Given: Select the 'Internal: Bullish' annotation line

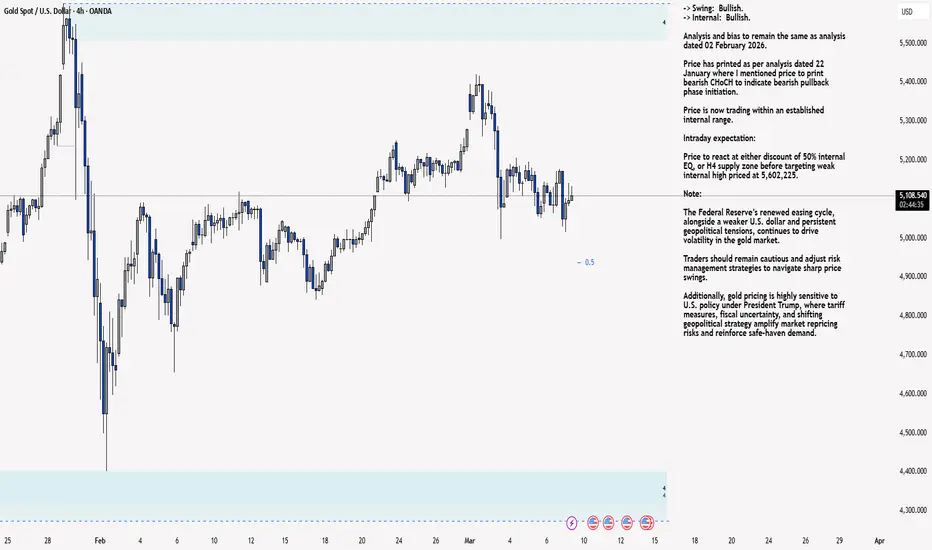Looking at the screenshot, I should click(717, 18).
